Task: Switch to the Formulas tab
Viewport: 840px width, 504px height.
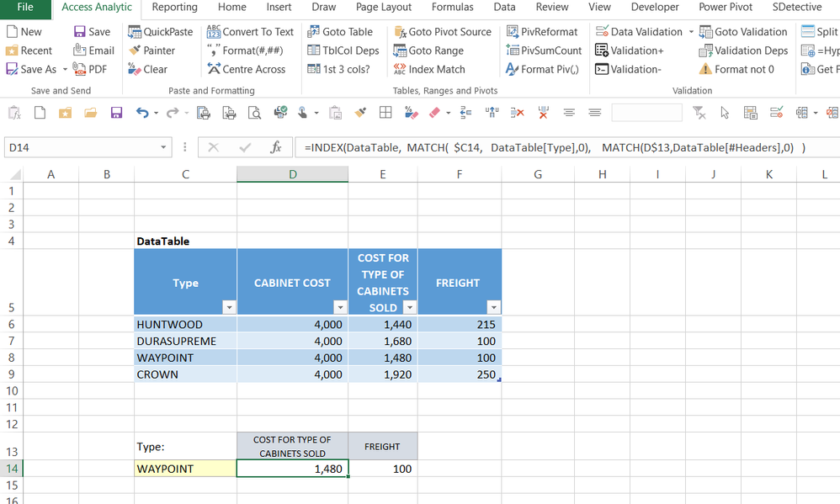Action: coord(452,8)
